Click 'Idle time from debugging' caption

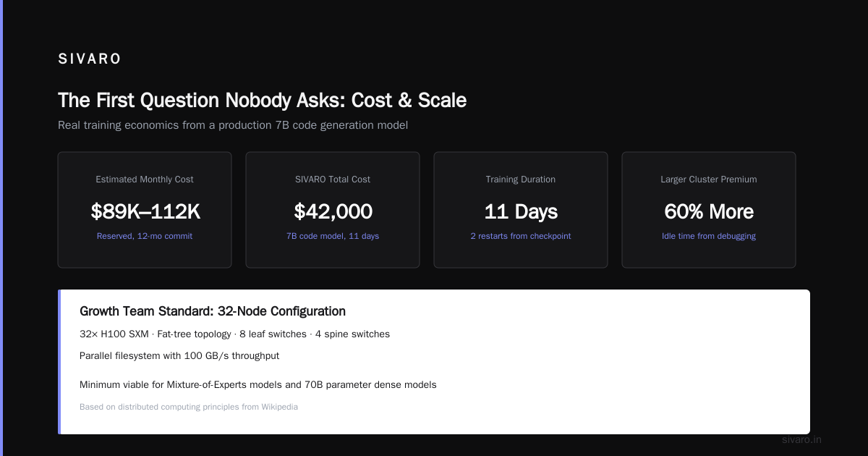[x=709, y=236]
